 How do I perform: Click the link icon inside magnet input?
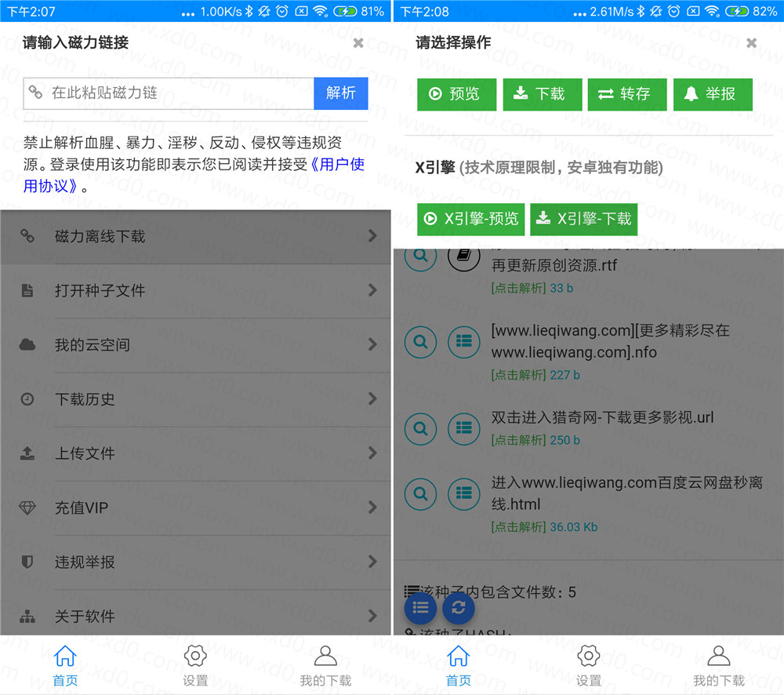coord(35,92)
